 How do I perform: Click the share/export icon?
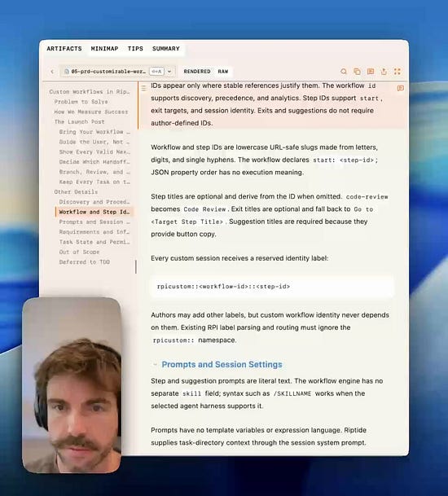point(384,72)
